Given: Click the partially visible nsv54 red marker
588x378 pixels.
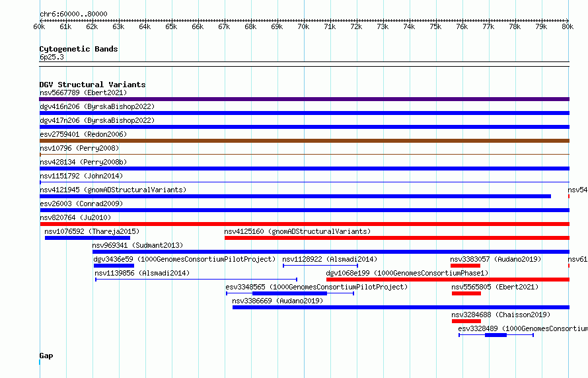Looking at the screenshot, I should (569, 196).
